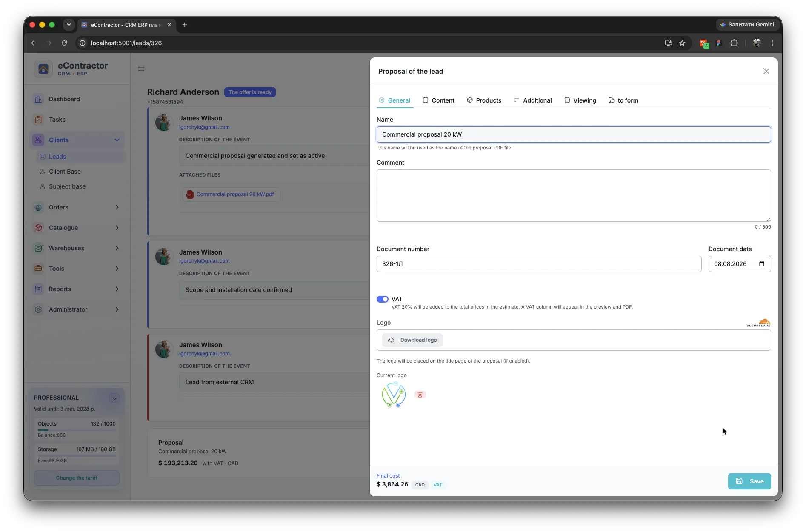Viewport: 806px width, 532px height.
Task: Open the document date calendar picker
Action: coord(762,264)
